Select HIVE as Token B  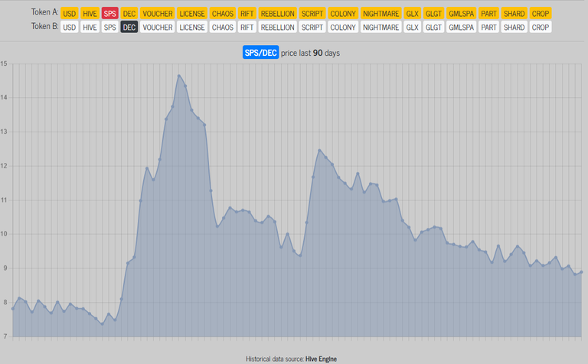click(90, 27)
